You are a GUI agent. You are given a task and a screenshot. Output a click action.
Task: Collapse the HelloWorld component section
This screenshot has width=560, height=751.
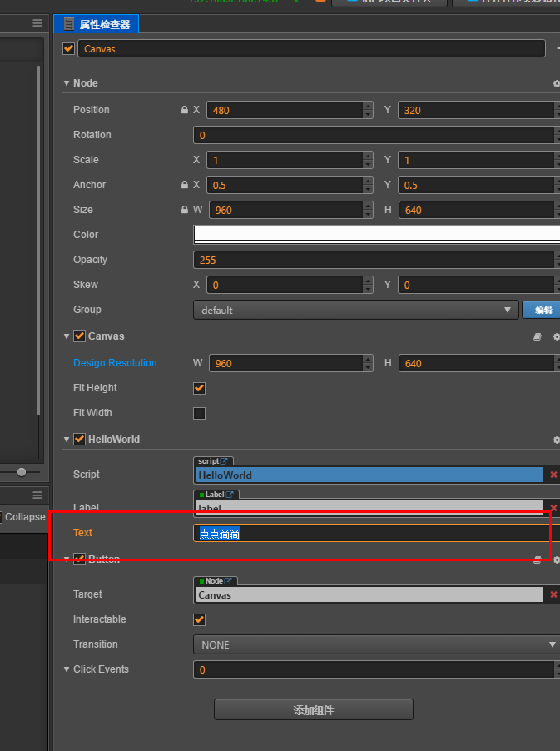click(67, 440)
